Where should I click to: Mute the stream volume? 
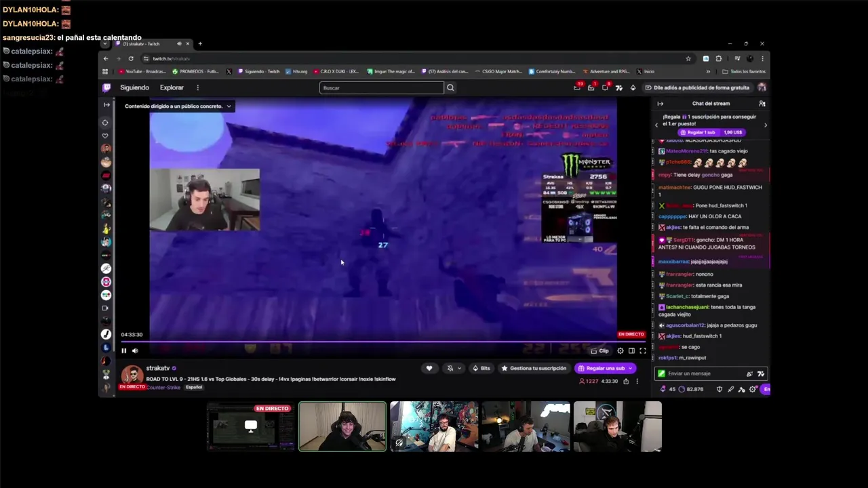134,350
